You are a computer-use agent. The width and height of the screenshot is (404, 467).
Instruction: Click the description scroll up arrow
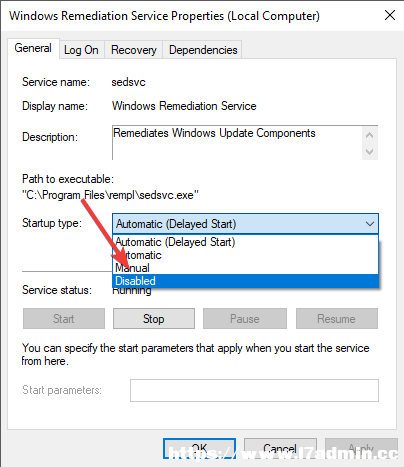coord(369,135)
